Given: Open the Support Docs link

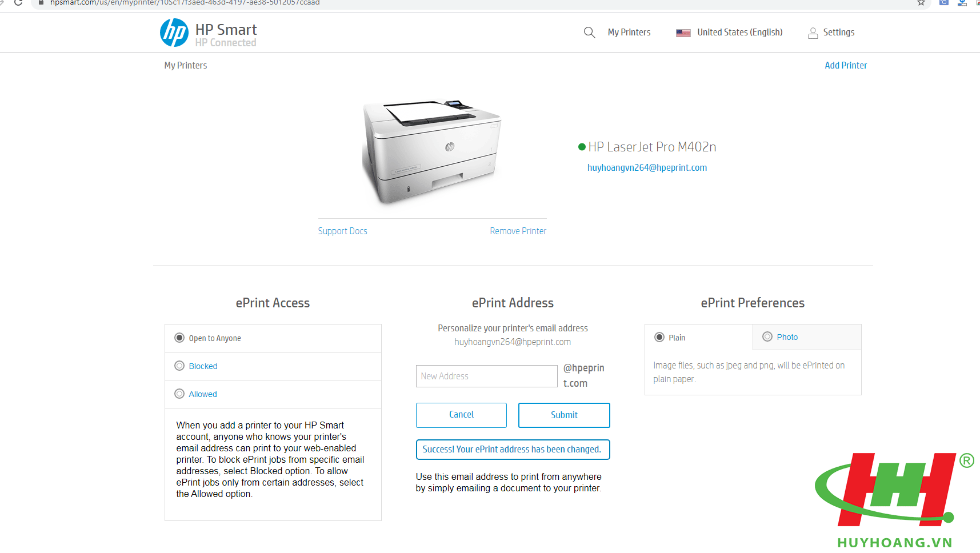Looking at the screenshot, I should tap(342, 231).
